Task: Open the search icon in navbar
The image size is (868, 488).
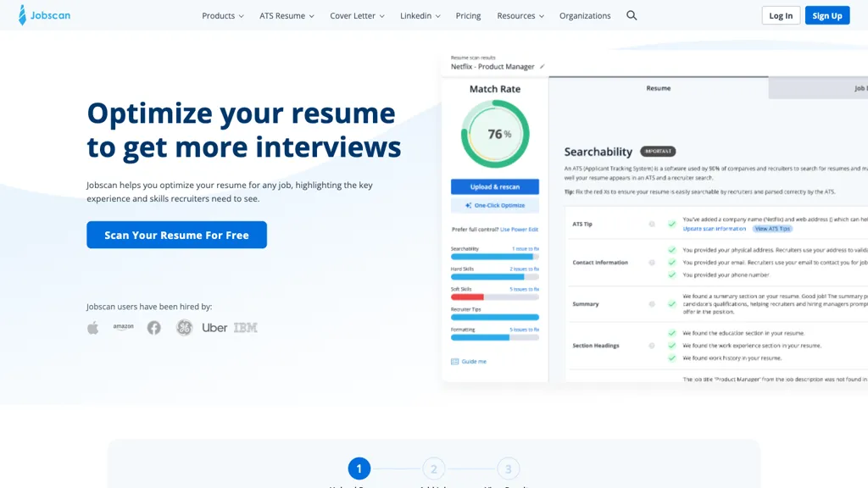Action: (x=632, y=15)
